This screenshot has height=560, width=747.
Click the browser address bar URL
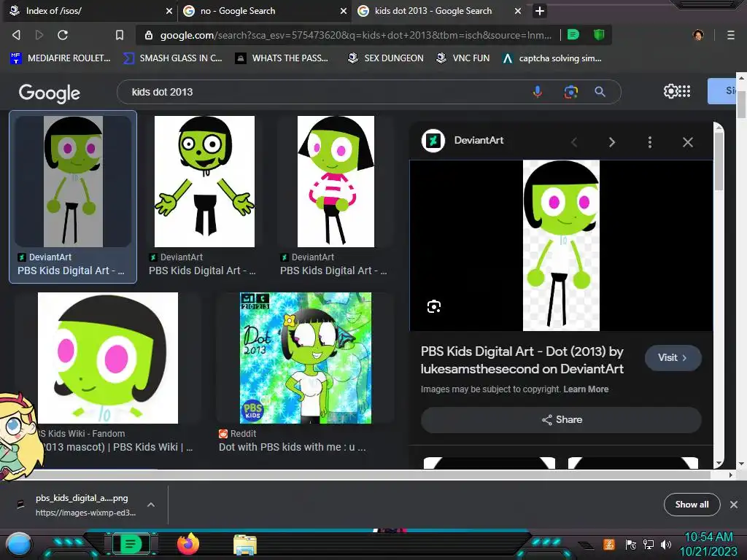(x=356, y=35)
